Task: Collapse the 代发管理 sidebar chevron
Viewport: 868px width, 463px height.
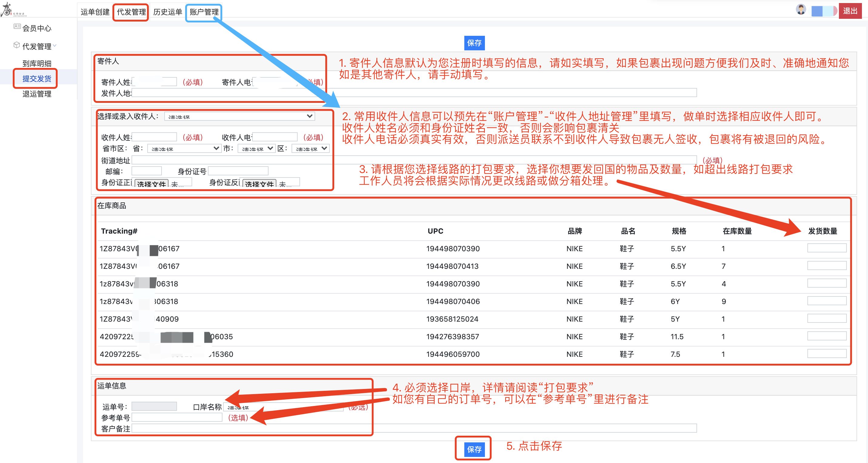Action: pyautogui.click(x=55, y=46)
